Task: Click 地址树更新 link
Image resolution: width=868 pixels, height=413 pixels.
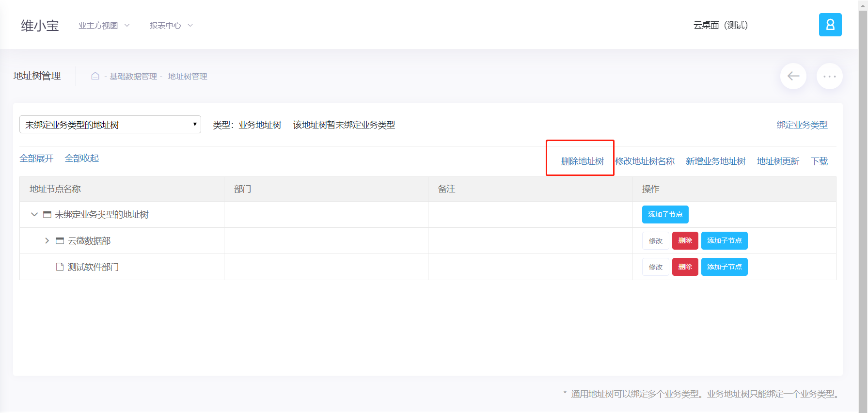Action: 778,161
